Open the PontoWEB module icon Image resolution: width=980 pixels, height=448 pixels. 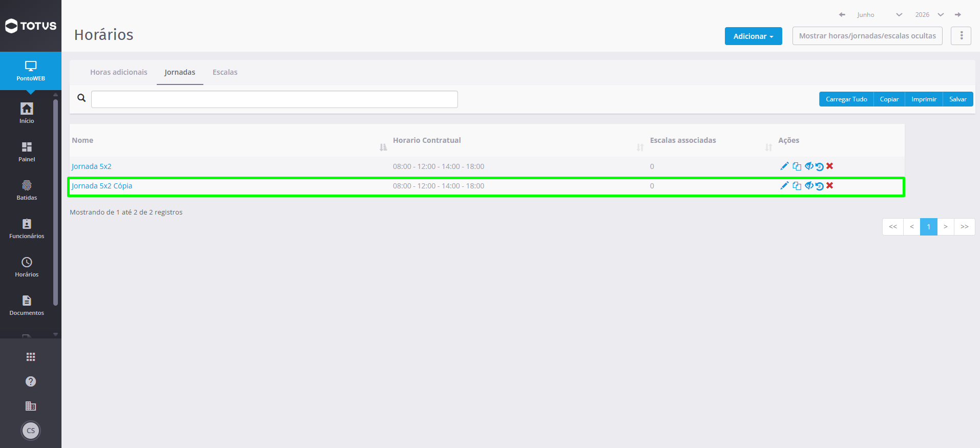[x=31, y=71]
